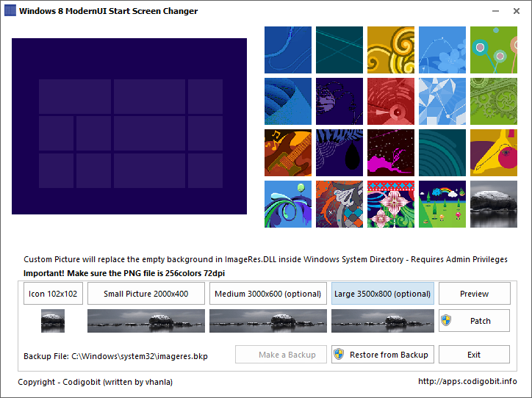Image resolution: width=532 pixels, height=398 pixels.
Task: Select the teal concentric arcs thumbnail
Action: point(442,153)
